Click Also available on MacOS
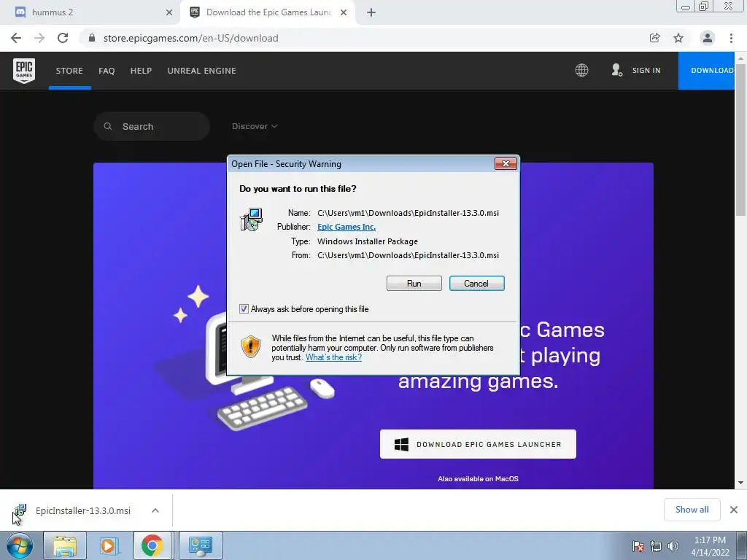The image size is (747, 560). 478,478
